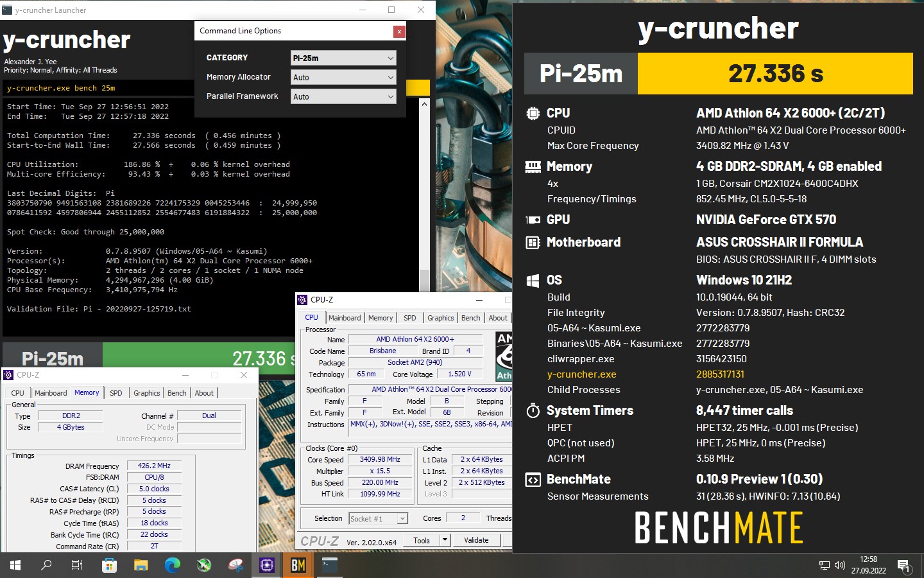Viewport: 924px width, 578px height.
Task: Open the Parallel Framework dropdown
Action: pyautogui.click(x=343, y=96)
